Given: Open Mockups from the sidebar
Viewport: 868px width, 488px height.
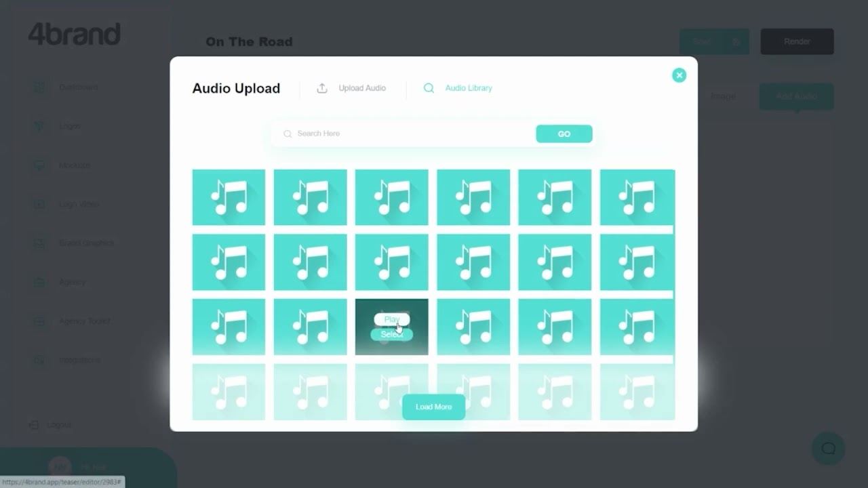Looking at the screenshot, I should point(62,165).
